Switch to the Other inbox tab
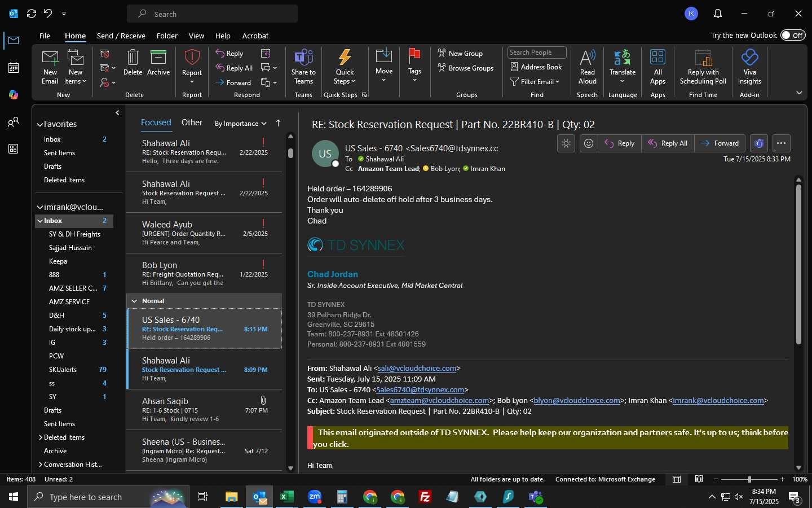Screen dimensions: 812x508 [x=192, y=122]
